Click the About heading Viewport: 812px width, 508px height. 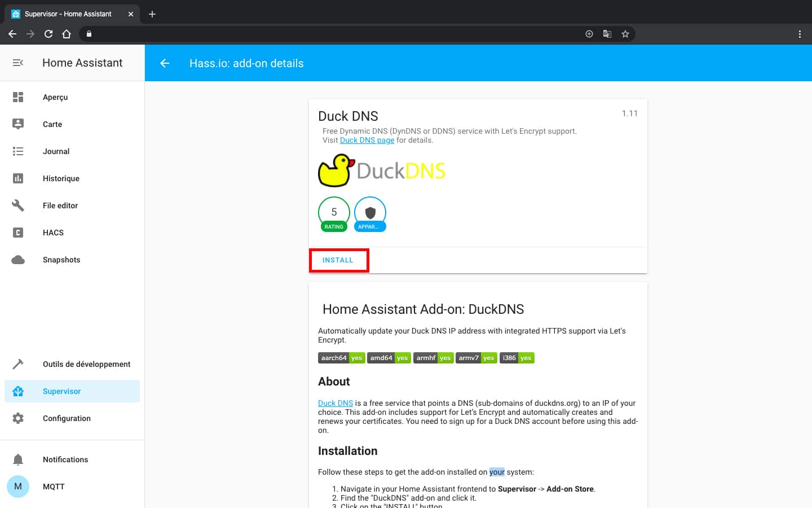[x=334, y=382]
